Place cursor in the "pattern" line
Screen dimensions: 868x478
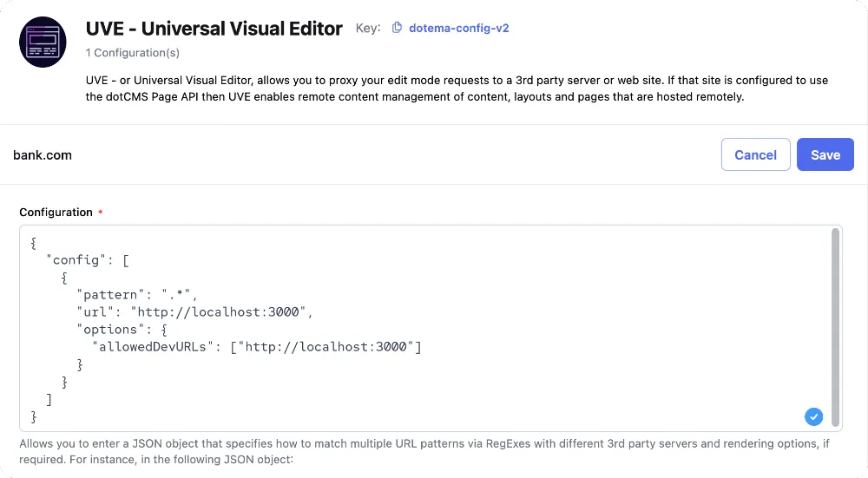point(137,294)
